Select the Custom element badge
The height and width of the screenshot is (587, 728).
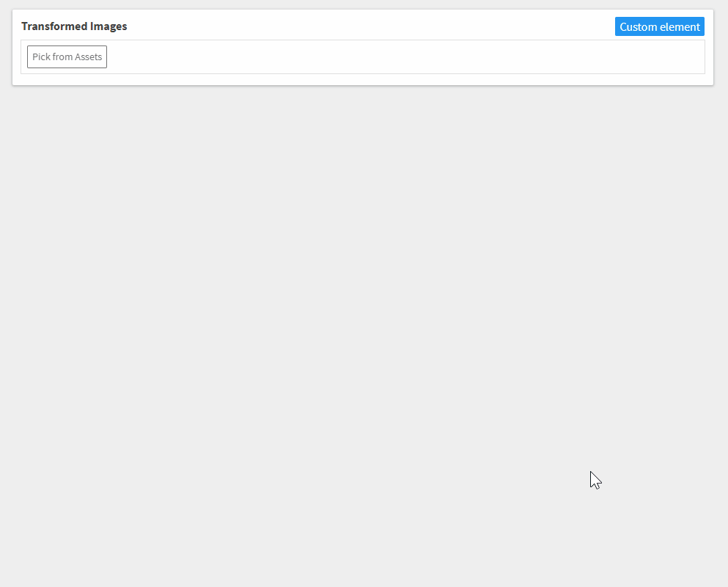[659, 26]
